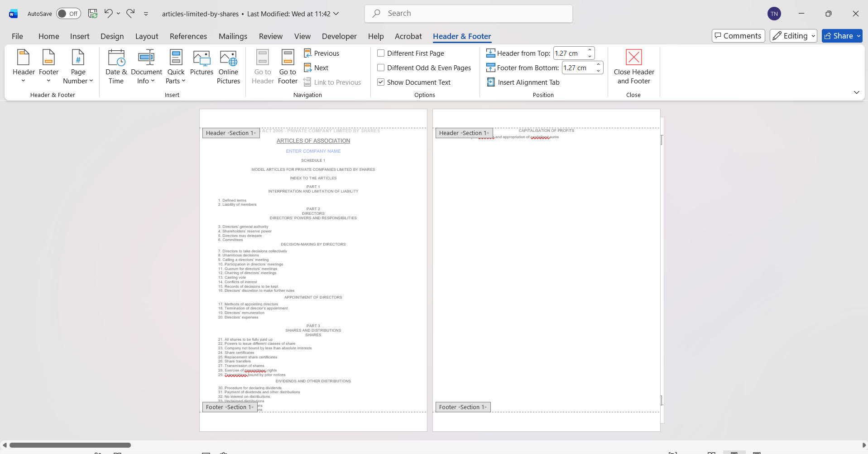Click the Footer from Bottom icon
This screenshot has height=454, width=868.
pos(491,68)
